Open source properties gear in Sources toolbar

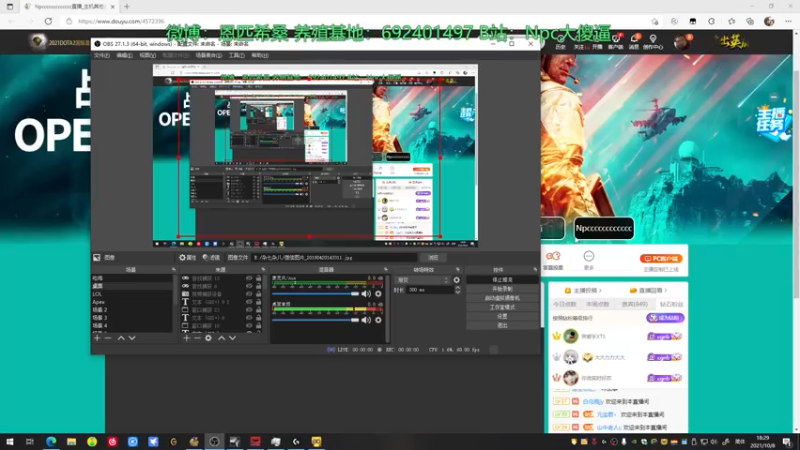click(x=208, y=338)
